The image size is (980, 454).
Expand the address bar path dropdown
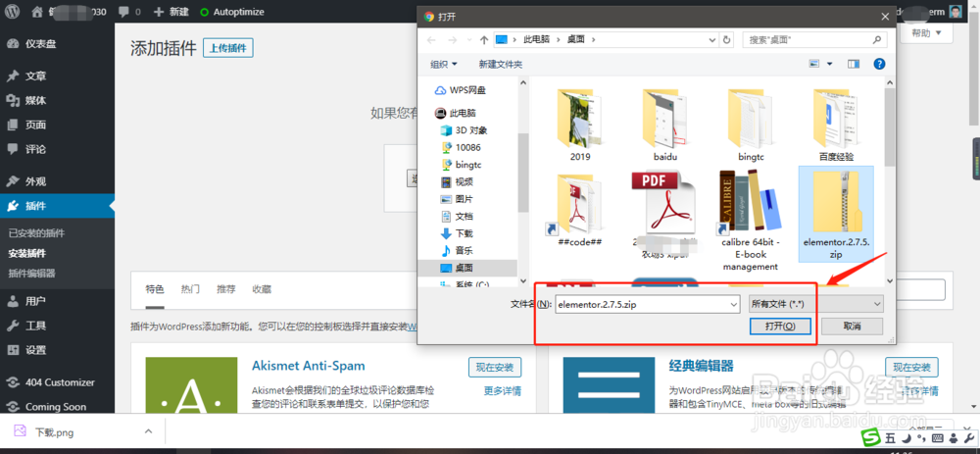[x=712, y=39]
